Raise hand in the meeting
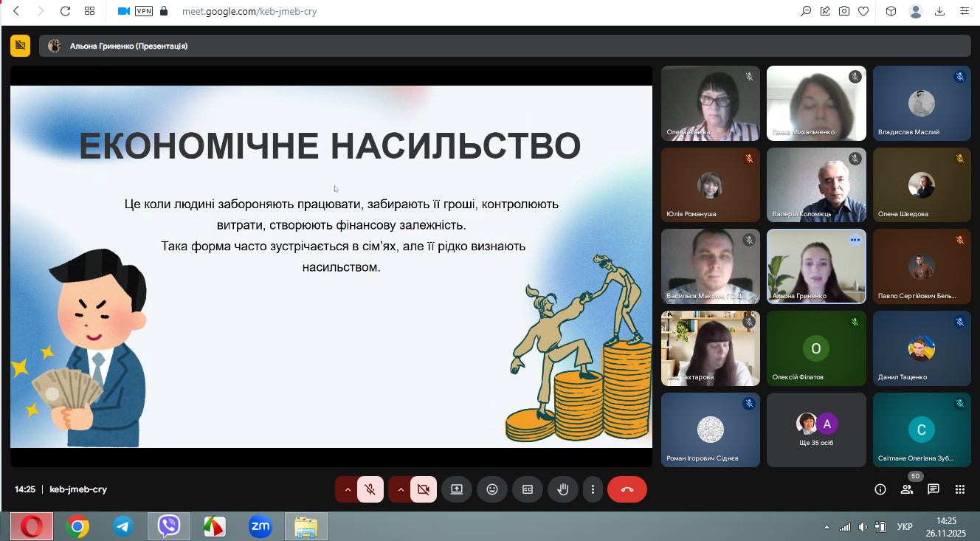The height and width of the screenshot is (541, 980). point(562,489)
